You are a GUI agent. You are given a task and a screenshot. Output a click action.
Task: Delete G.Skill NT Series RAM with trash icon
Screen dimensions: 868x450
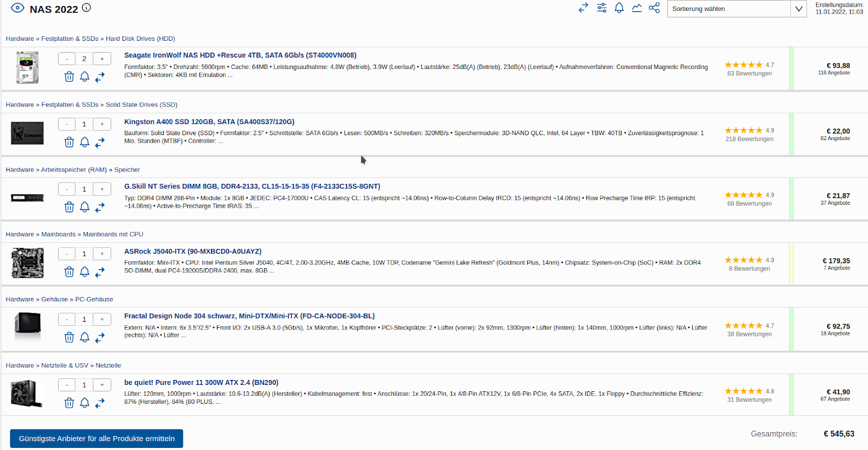[x=69, y=207]
